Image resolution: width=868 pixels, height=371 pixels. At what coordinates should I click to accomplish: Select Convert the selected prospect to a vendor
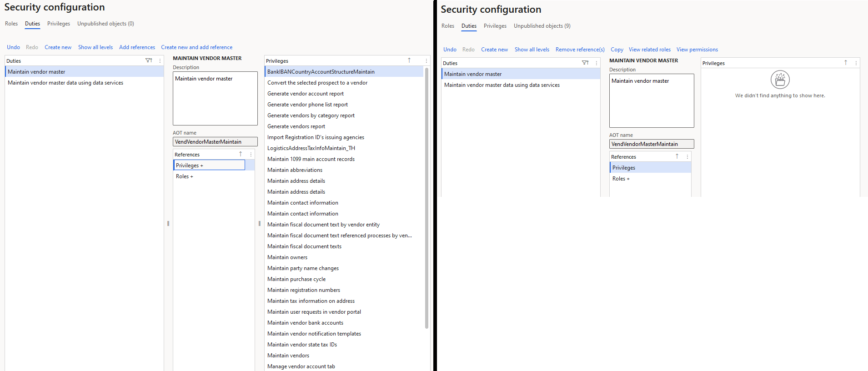[344, 83]
